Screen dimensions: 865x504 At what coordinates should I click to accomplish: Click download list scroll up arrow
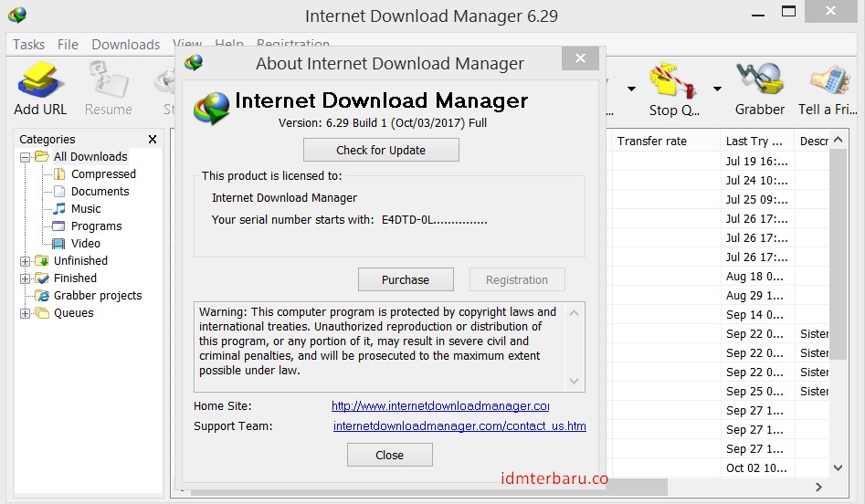click(838, 140)
